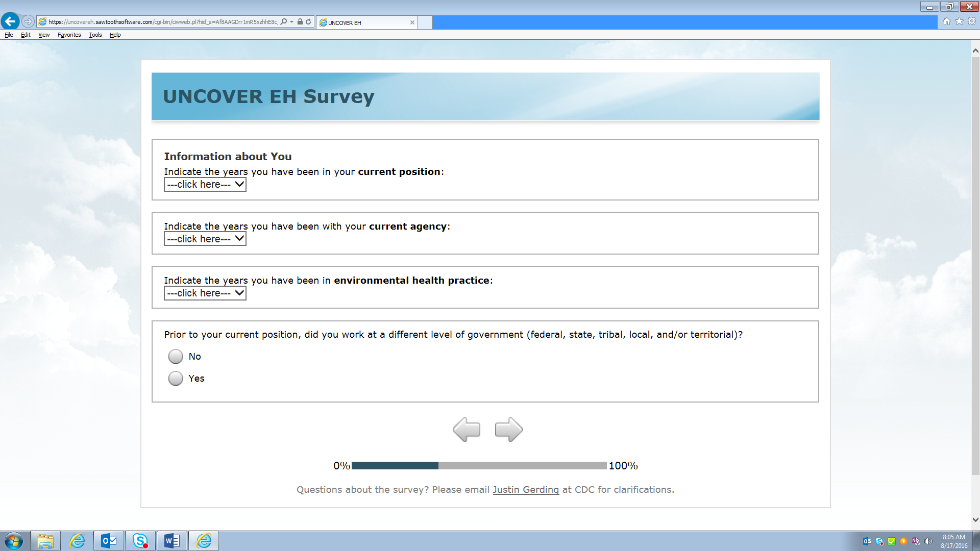The height and width of the screenshot is (551, 980).
Task: Open the Tools menu
Action: (95, 35)
